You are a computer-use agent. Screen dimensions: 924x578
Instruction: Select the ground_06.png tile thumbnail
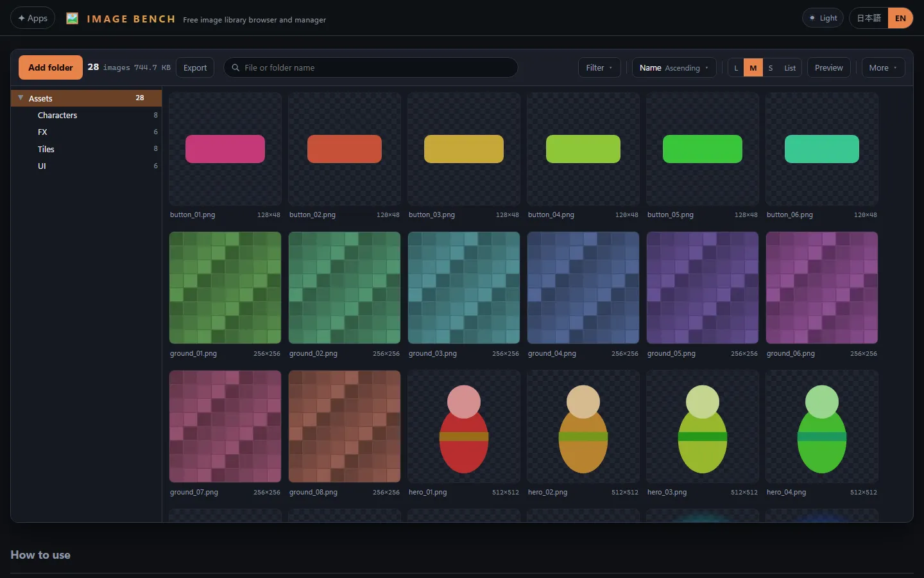tap(822, 288)
